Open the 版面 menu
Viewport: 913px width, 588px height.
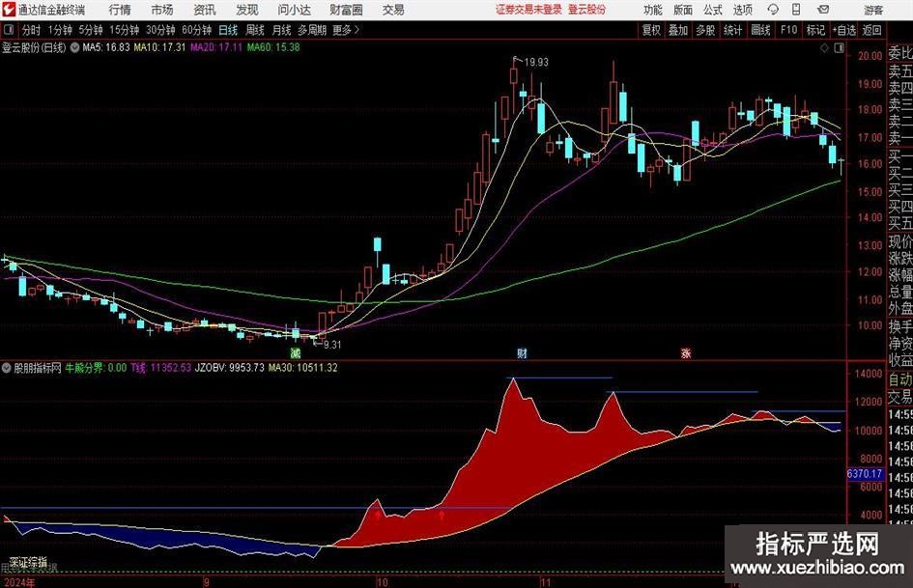tap(682, 10)
